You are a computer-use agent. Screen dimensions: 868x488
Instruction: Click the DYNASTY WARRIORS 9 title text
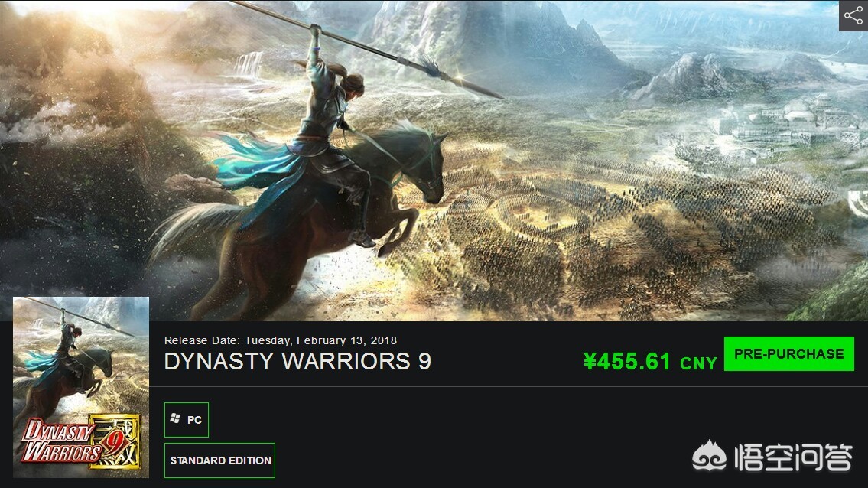coord(297,362)
